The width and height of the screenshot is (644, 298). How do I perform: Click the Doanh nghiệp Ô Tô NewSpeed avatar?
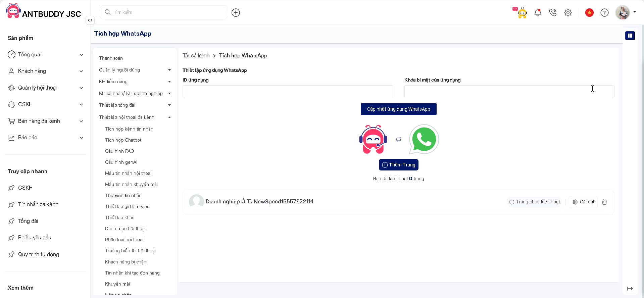coord(196,201)
